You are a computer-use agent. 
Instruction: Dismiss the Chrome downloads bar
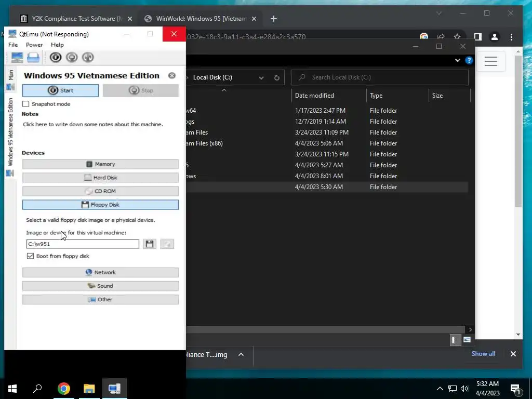click(x=513, y=354)
